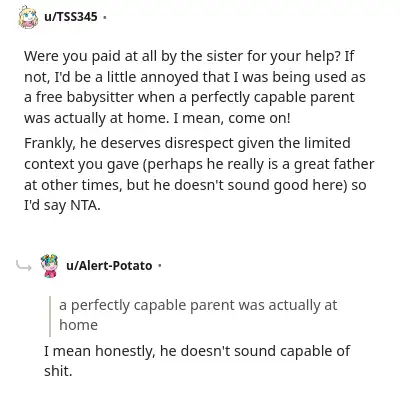Click the dot separator after u/Alert-Potato
The height and width of the screenshot is (407, 400).
click(160, 266)
